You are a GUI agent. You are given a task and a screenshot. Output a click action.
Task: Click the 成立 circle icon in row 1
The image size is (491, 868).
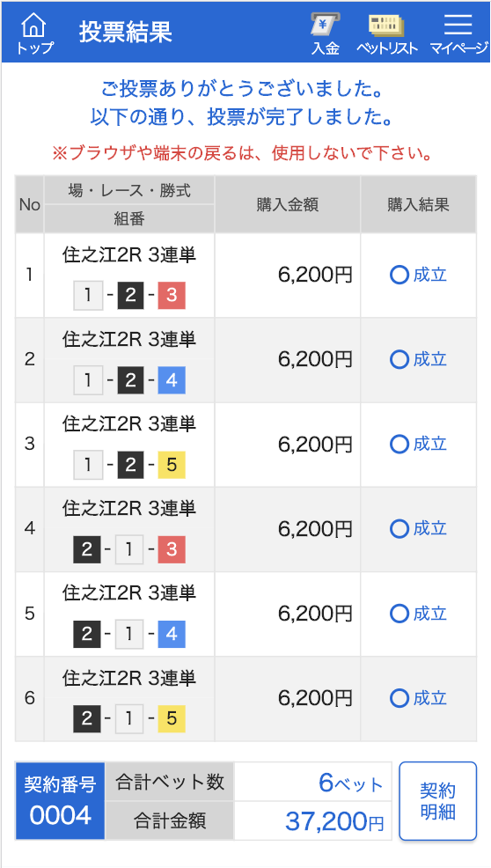[x=399, y=276]
